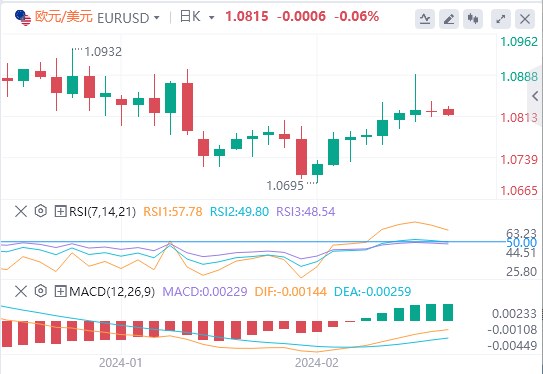Click the Euro/US flag icon

pyautogui.click(x=23, y=18)
